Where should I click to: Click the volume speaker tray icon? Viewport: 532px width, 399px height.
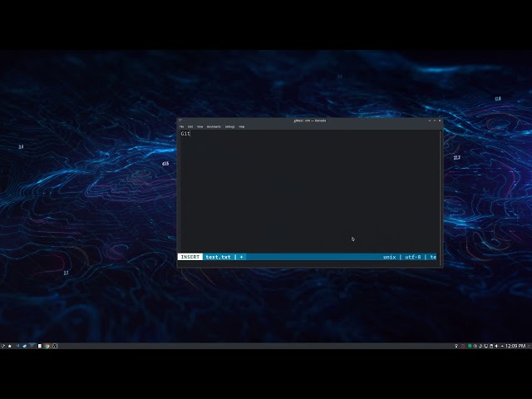pyautogui.click(x=496, y=346)
